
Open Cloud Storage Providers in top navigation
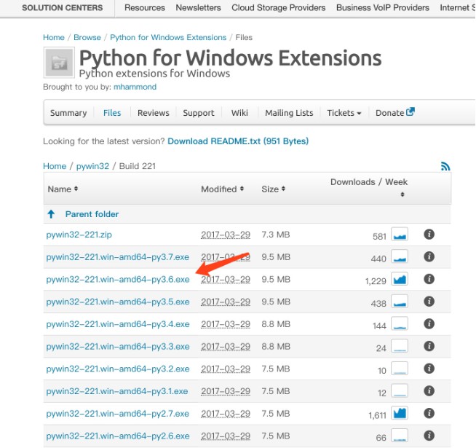click(x=278, y=7)
